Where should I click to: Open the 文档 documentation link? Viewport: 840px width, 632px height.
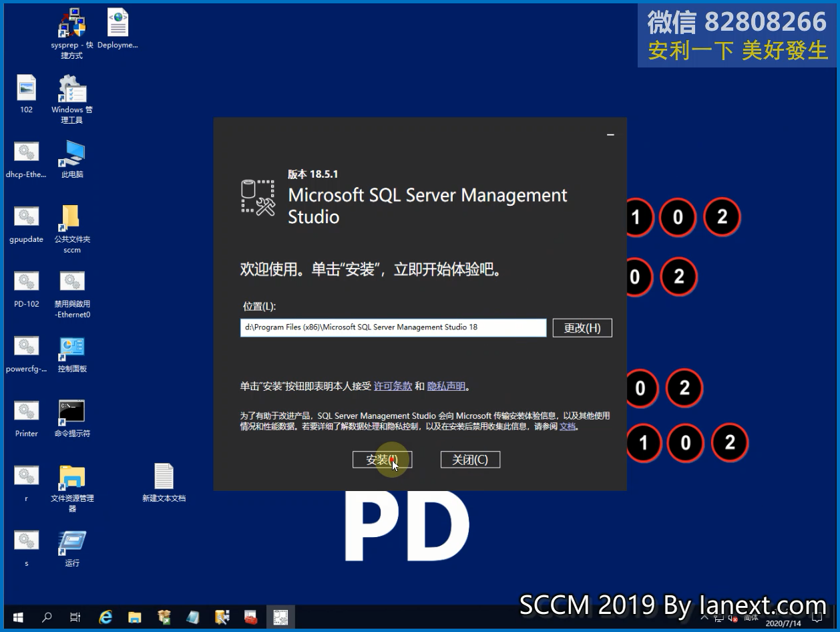(x=568, y=426)
